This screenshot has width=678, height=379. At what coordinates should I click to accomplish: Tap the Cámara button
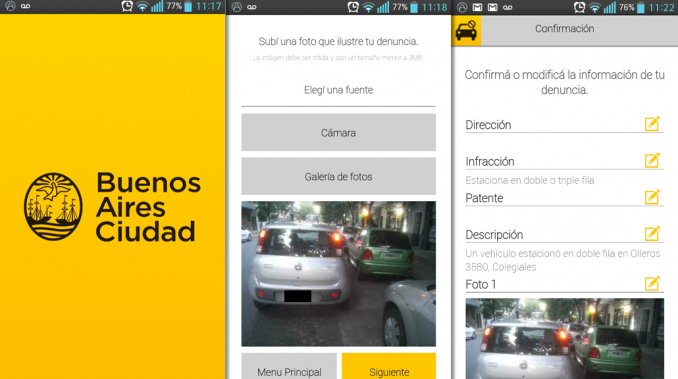click(x=338, y=132)
